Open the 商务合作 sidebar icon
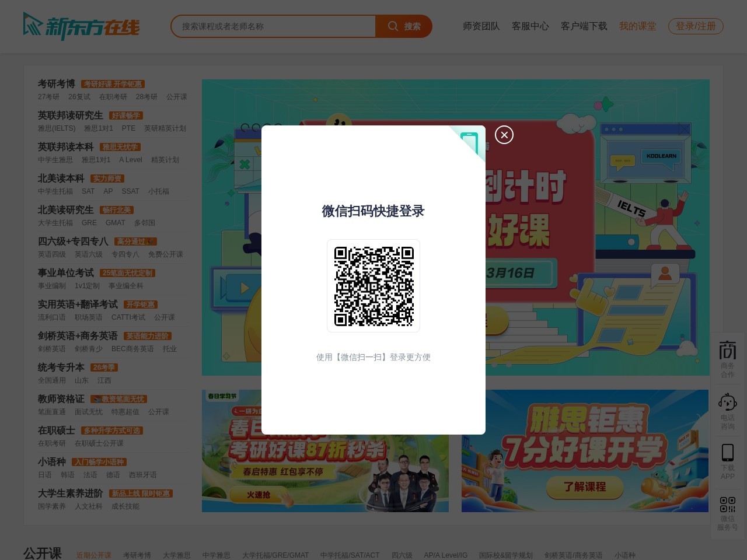 (x=727, y=357)
